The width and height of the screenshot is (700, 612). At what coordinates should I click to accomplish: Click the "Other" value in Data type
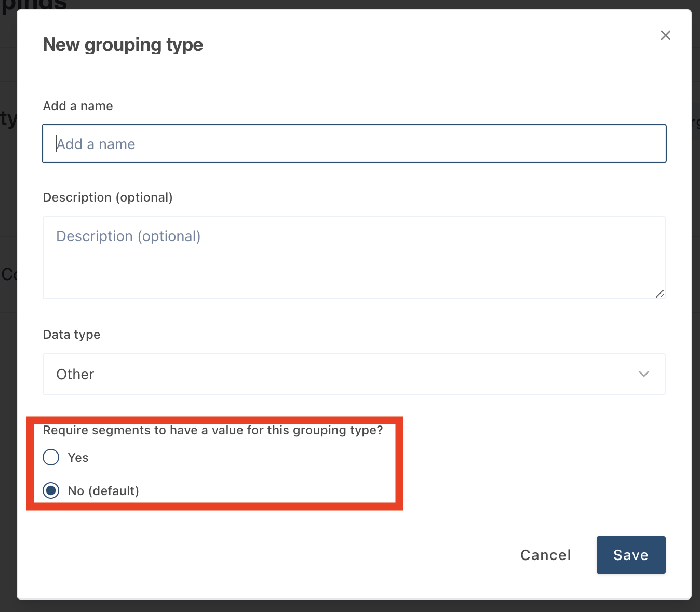pyautogui.click(x=75, y=375)
